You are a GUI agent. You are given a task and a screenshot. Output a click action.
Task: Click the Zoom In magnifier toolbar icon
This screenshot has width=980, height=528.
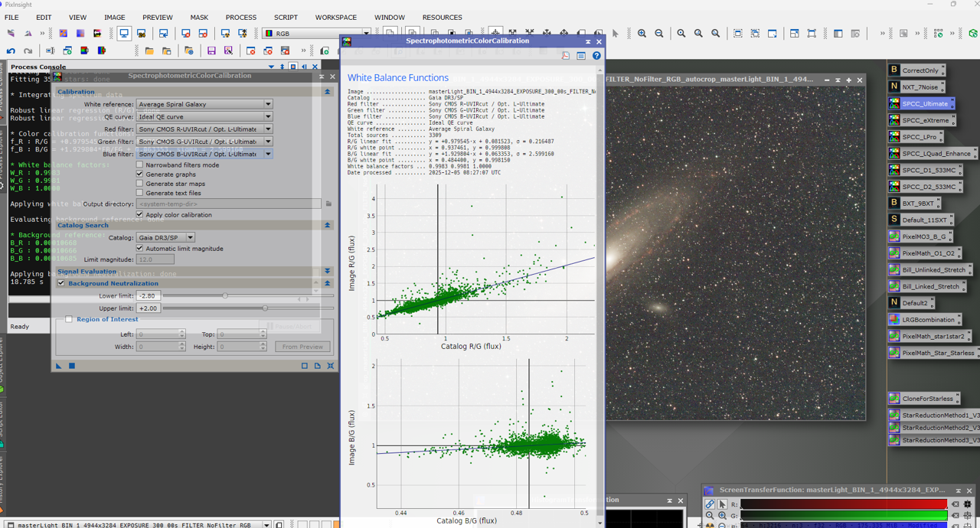click(642, 34)
